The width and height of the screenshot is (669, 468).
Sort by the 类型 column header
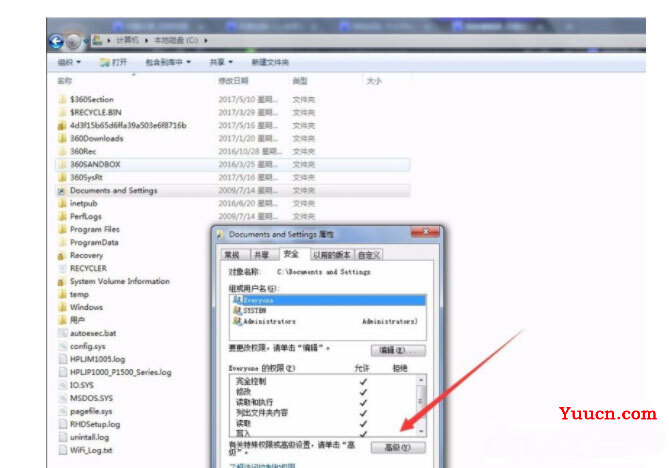[x=300, y=81]
